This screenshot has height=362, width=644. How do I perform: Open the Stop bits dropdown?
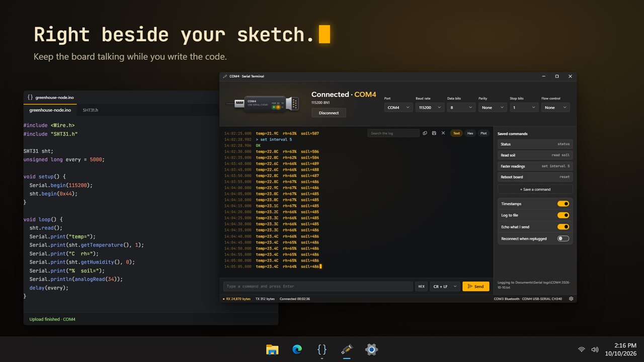(x=524, y=107)
